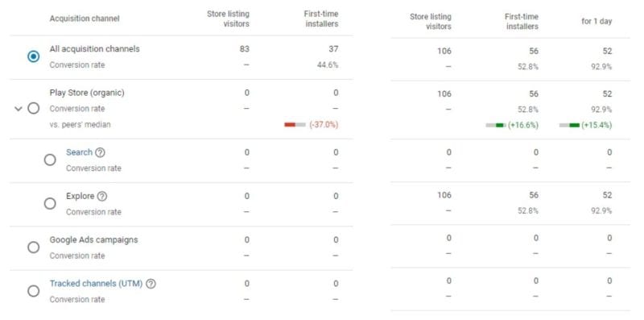Open the Tracked channels (UTM) link
Viewport: 644px width, 320px height.
96,284
